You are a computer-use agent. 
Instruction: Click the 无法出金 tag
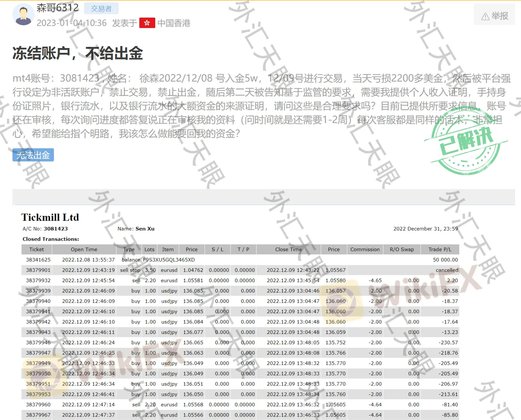click(x=33, y=155)
